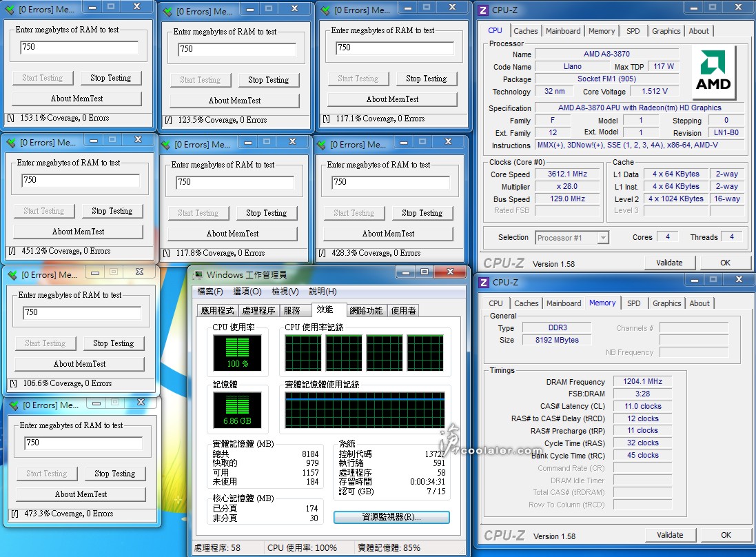
Task: Click MemTest title icon in 117.8% coverage window
Action: click(x=165, y=145)
